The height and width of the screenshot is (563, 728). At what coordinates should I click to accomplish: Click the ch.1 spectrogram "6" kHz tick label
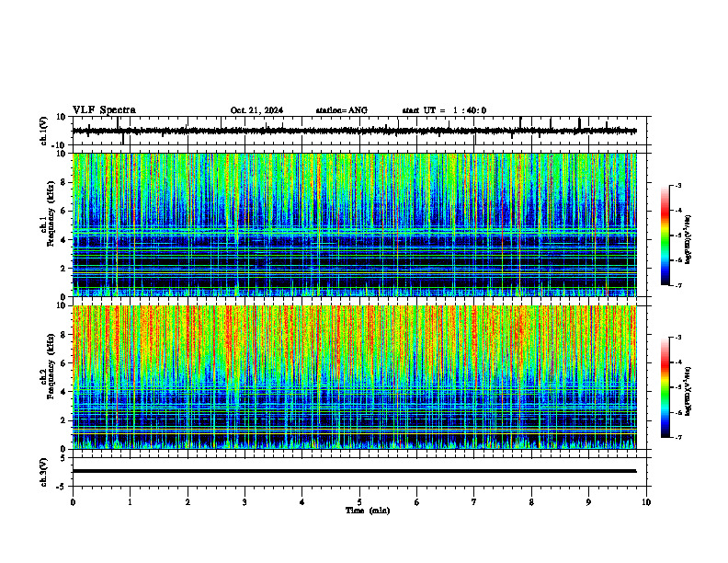[63, 212]
